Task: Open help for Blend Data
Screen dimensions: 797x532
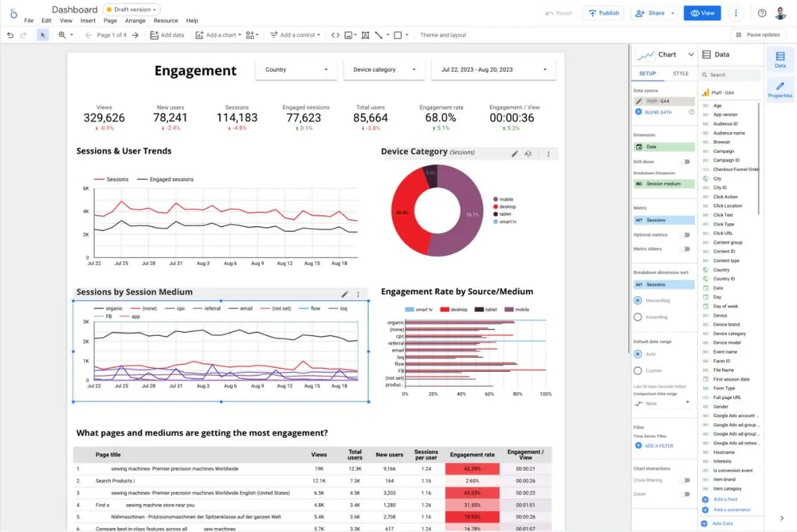Action: click(691, 111)
